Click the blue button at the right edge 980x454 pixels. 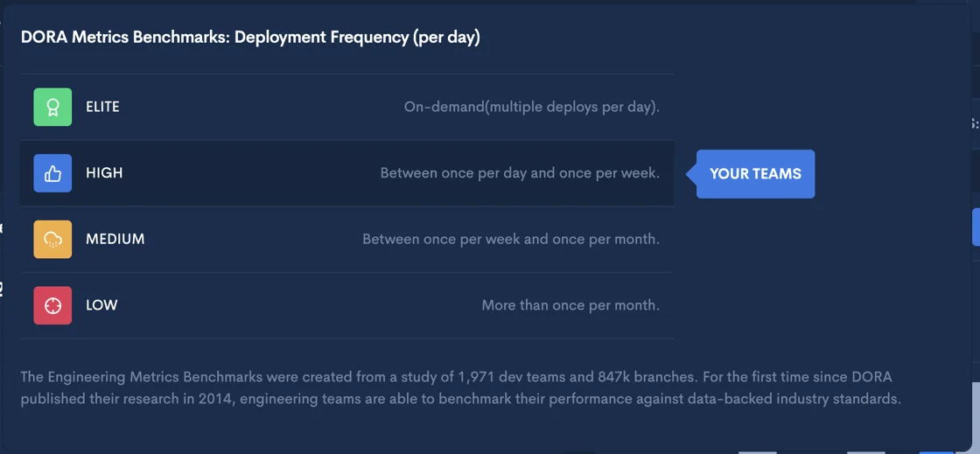coord(976,227)
